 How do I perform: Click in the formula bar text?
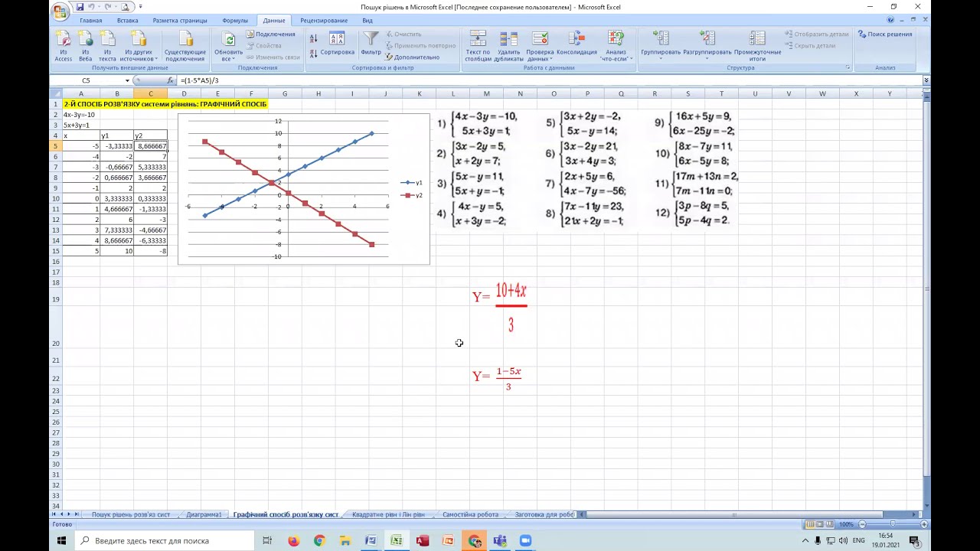(547, 80)
